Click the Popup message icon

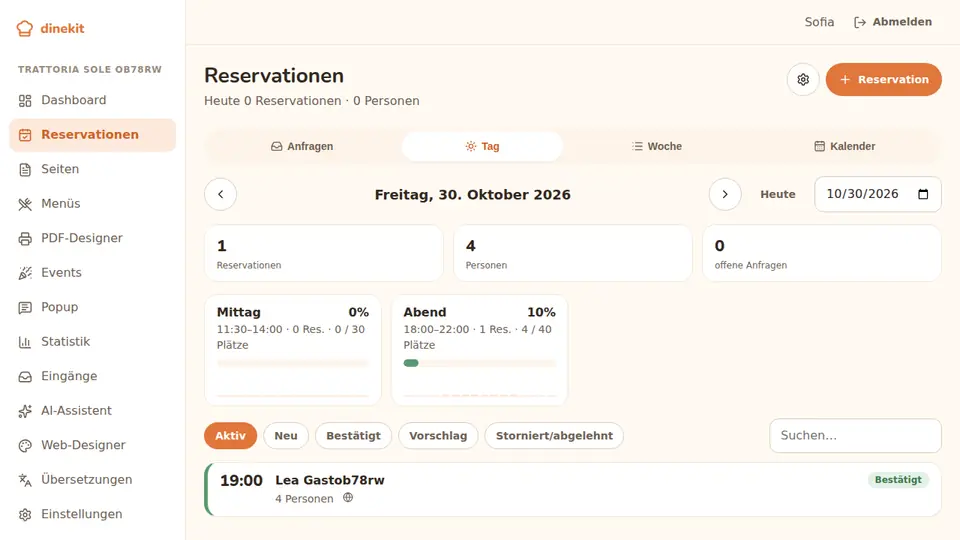[25, 308]
